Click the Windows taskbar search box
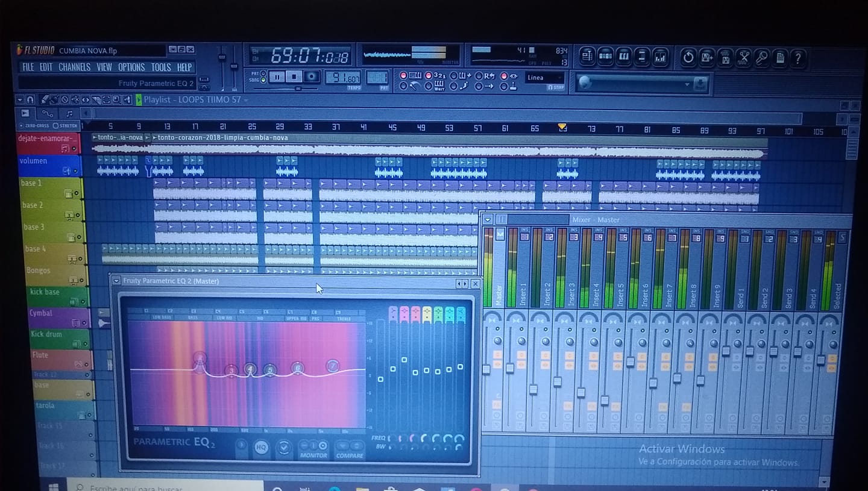 tap(165, 486)
